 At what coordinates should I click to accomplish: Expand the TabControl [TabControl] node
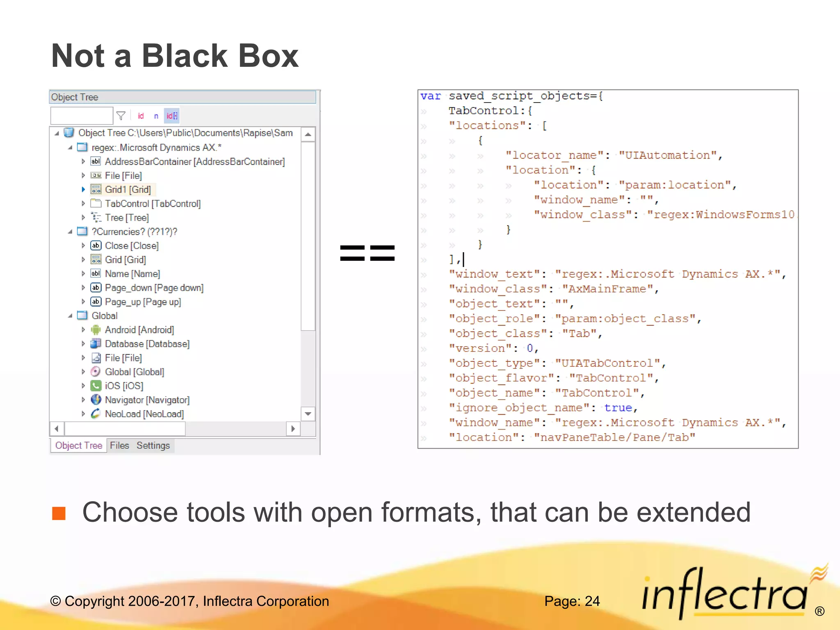pyautogui.click(x=83, y=203)
